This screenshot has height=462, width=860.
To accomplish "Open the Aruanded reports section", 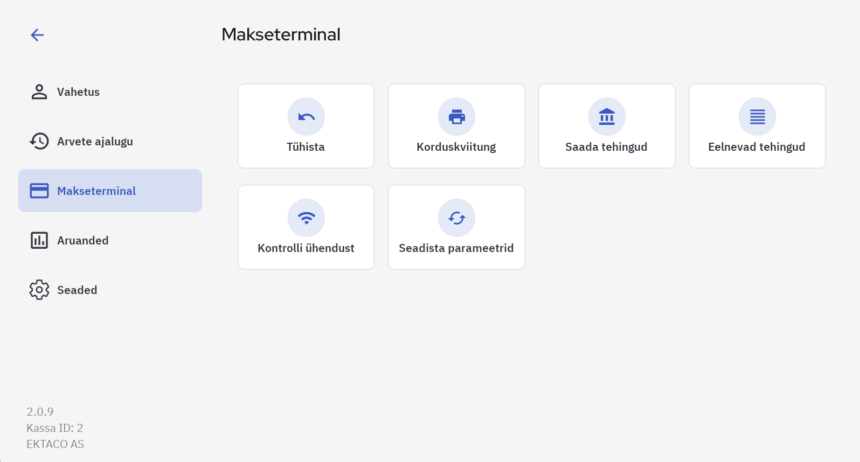I will 83,240.
